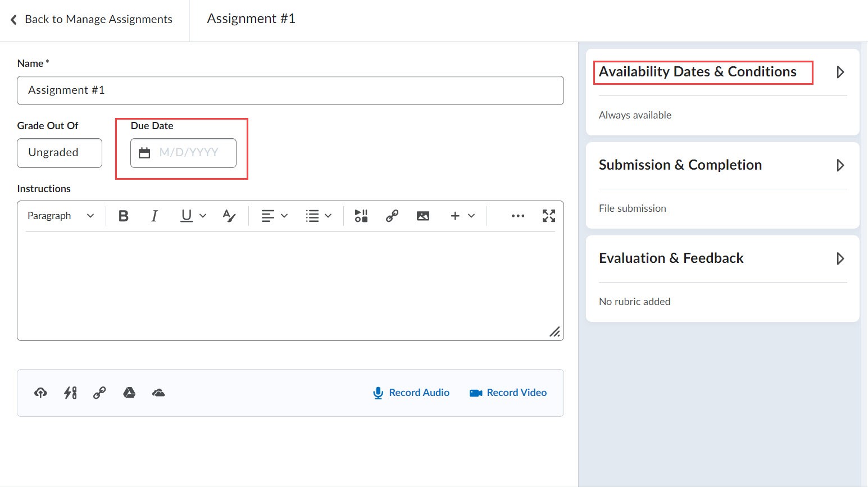Image resolution: width=868 pixels, height=487 pixels.
Task: Open the Insert Stuff tool
Action: (361, 216)
